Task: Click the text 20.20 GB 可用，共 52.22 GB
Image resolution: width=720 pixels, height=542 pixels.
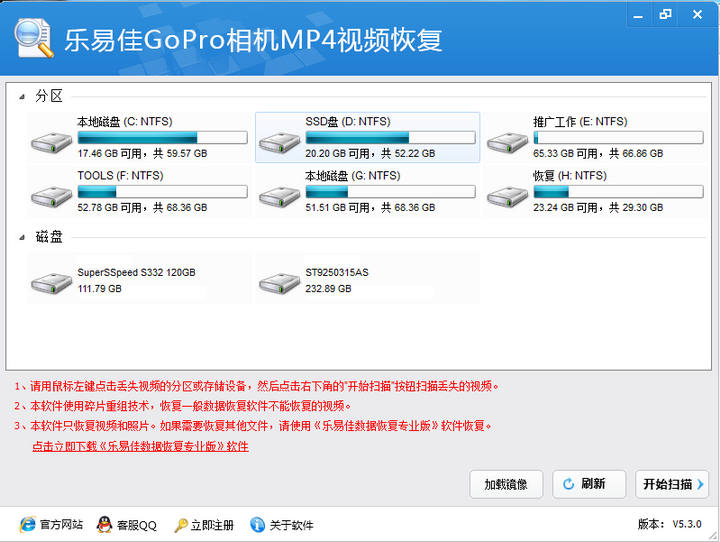Action: (x=370, y=153)
